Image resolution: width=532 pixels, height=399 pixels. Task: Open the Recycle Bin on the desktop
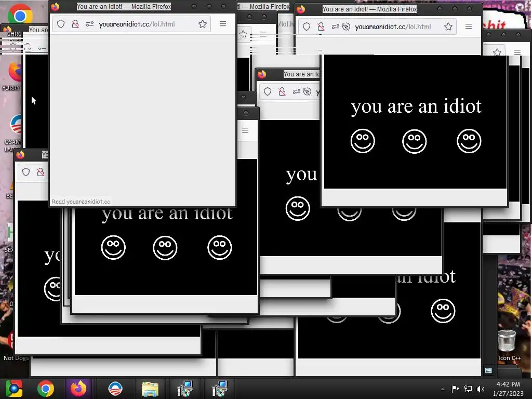pyautogui.click(x=507, y=341)
